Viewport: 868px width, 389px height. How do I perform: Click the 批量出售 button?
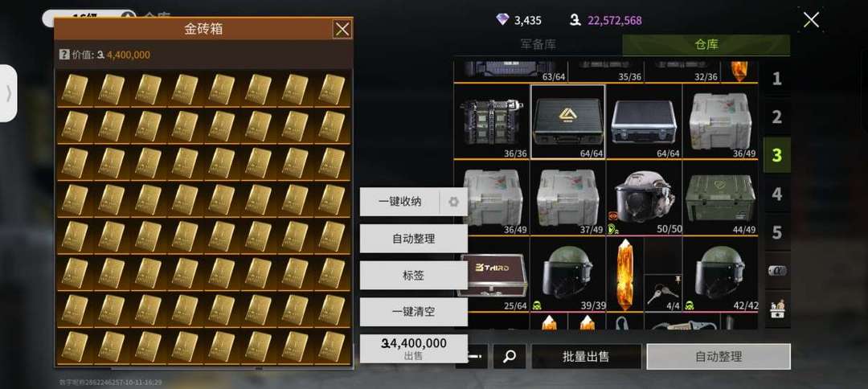tap(586, 357)
